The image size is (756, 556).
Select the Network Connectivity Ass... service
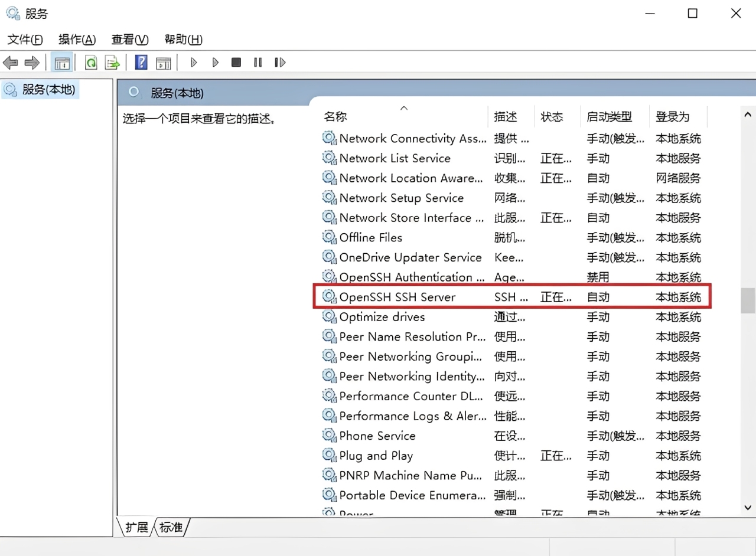coord(512,138)
